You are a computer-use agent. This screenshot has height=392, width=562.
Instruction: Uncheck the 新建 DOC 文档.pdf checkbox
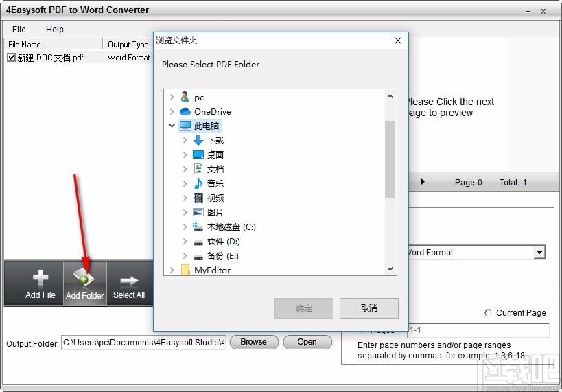[x=11, y=57]
